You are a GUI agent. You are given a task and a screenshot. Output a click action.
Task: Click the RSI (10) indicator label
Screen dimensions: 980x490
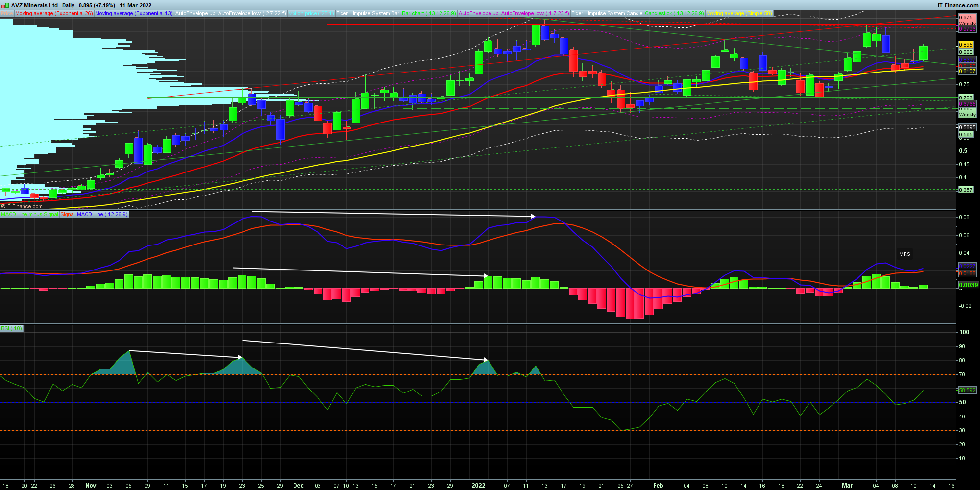pyautogui.click(x=12, y=328)
